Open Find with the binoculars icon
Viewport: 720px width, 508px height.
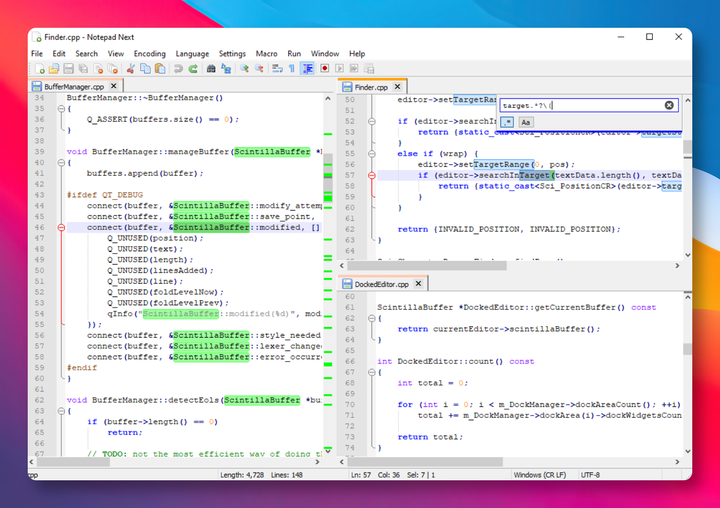(211, 69)
